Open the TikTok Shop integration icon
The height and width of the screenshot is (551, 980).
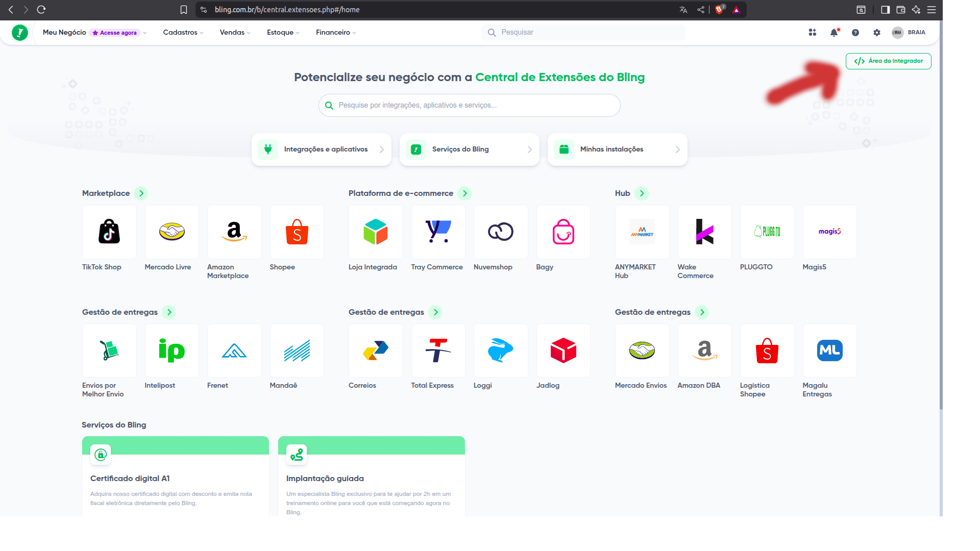point(109,232)
